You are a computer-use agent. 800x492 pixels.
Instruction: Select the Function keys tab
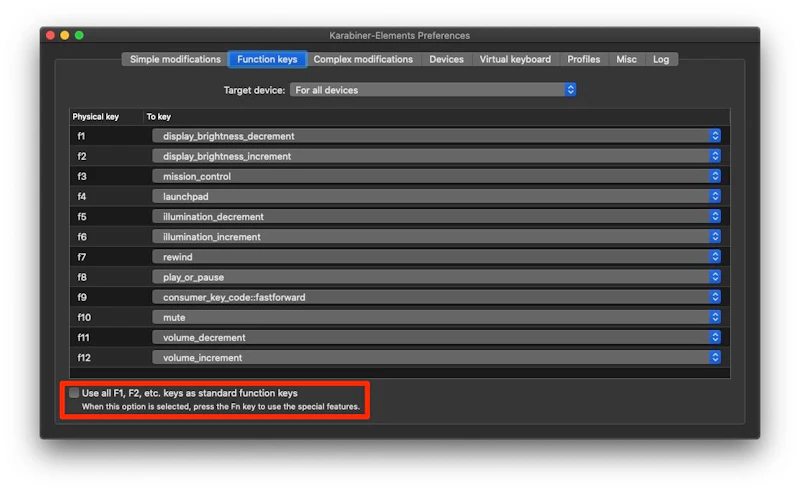point(267,59)
